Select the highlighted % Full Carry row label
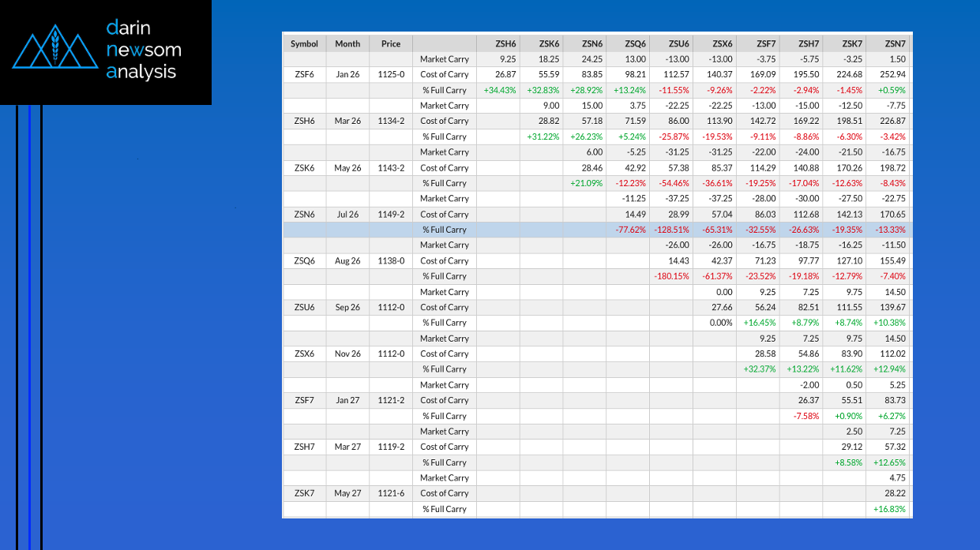 [445, 230]
